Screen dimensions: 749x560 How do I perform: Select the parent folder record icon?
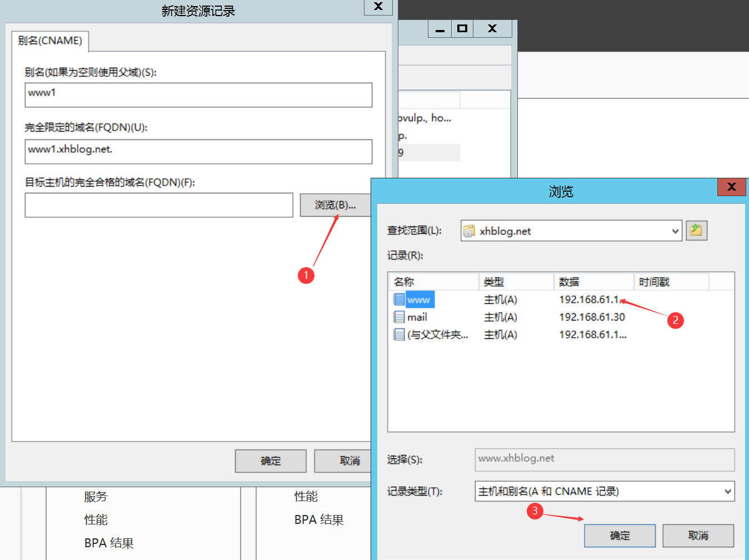pos(399,334)
